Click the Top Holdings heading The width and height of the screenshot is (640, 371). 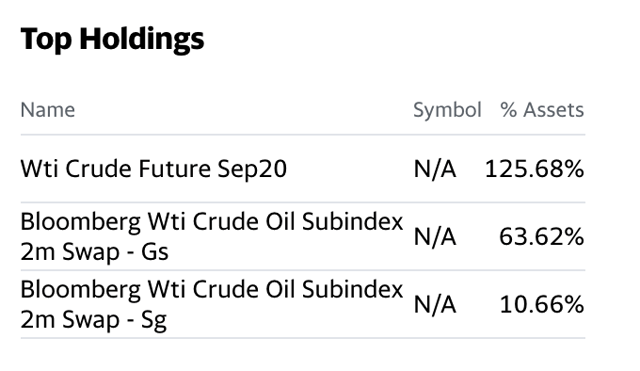112,40
